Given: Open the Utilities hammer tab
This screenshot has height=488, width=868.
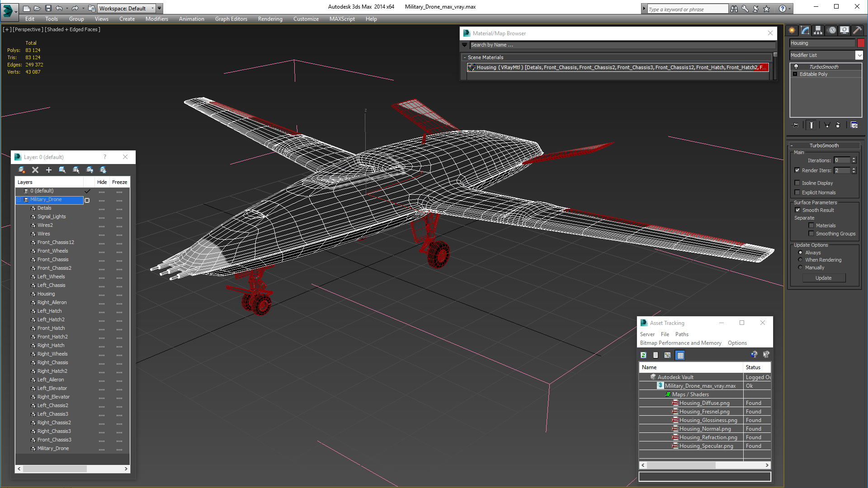Looking at the screenshot, I should coord(857,30).
